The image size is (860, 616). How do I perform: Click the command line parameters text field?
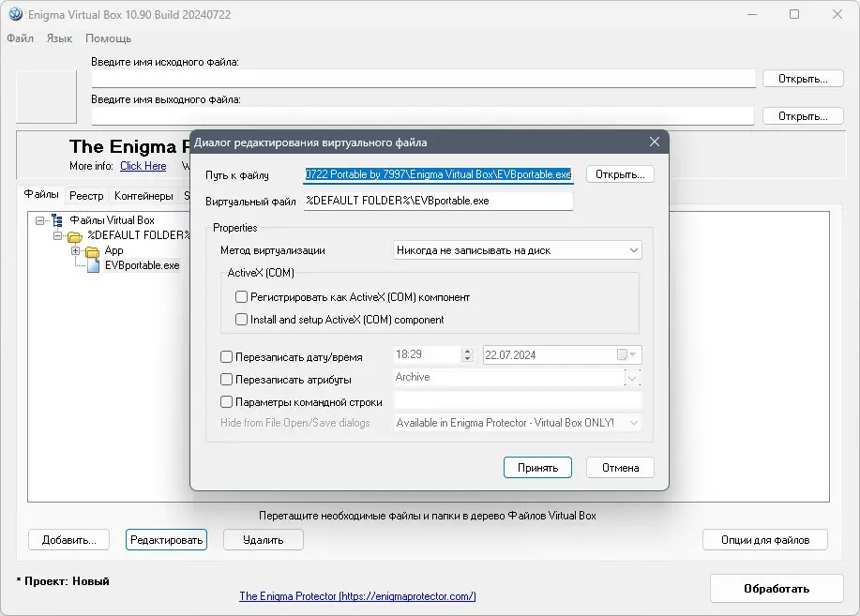pyautogui.click(x=517, y=401)
